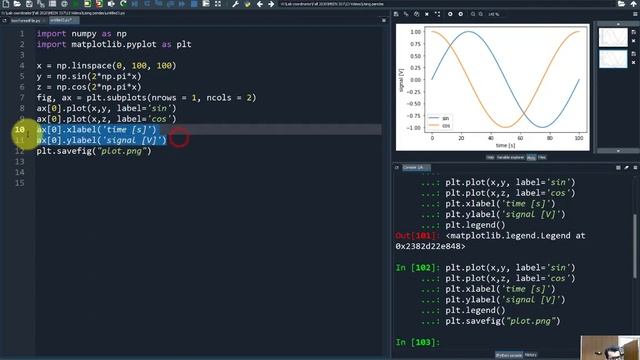640x360 pixels.
Task: Open the console pane options menu
Action: pos(635,167)
